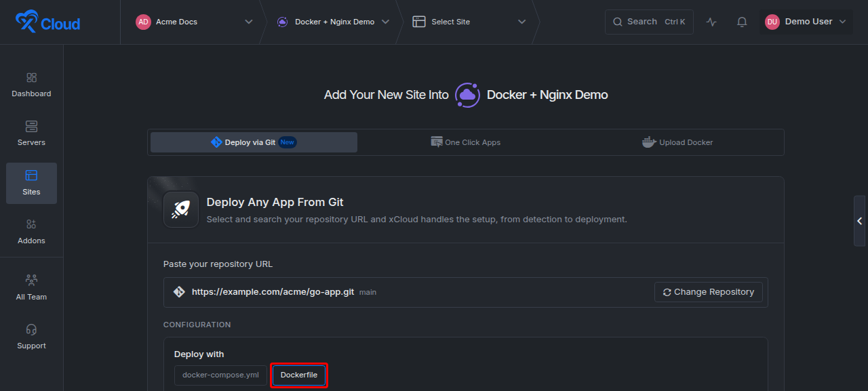Click the Search field

649,22
